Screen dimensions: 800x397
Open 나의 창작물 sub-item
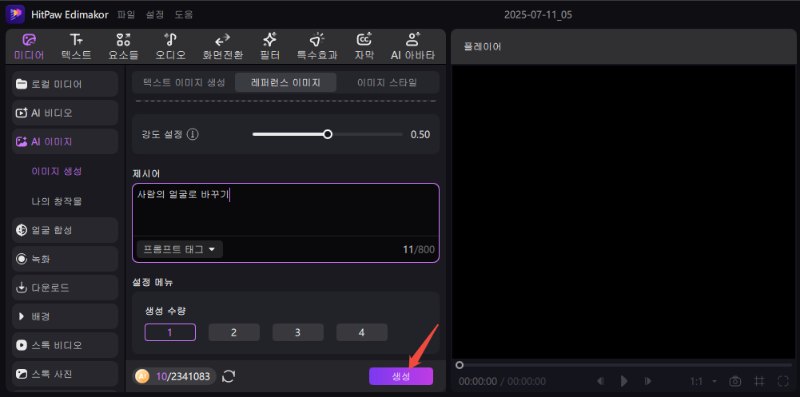(x=57, y=201)
